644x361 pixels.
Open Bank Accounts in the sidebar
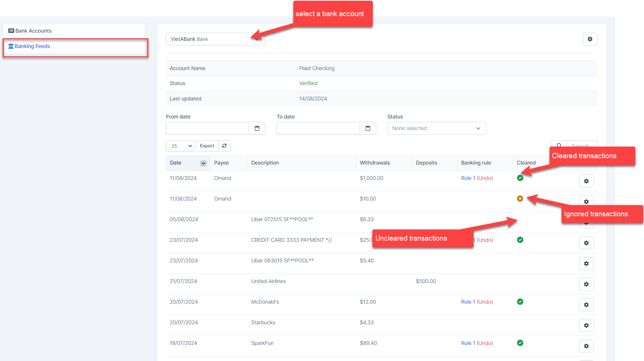click(x=33, y=31)
